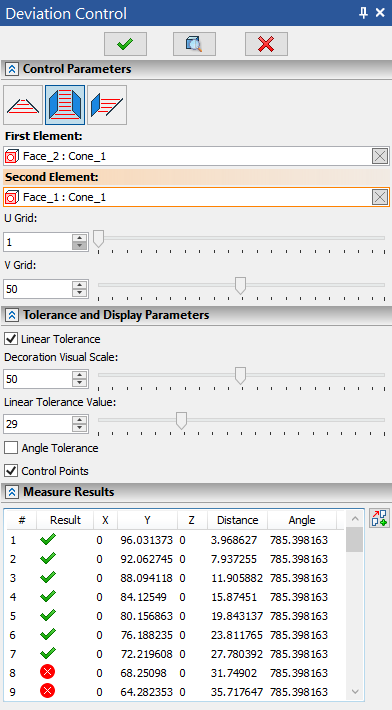Click the Decoration Visual Scale slider handle
This screenshot has height=710, width=392.
coord(240,376)
